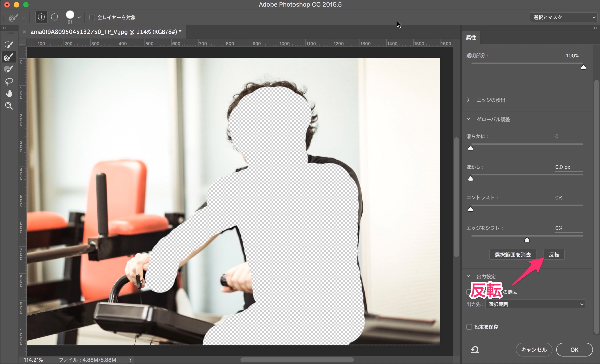Click the 選択範囲を消去 button

(512, 254)
